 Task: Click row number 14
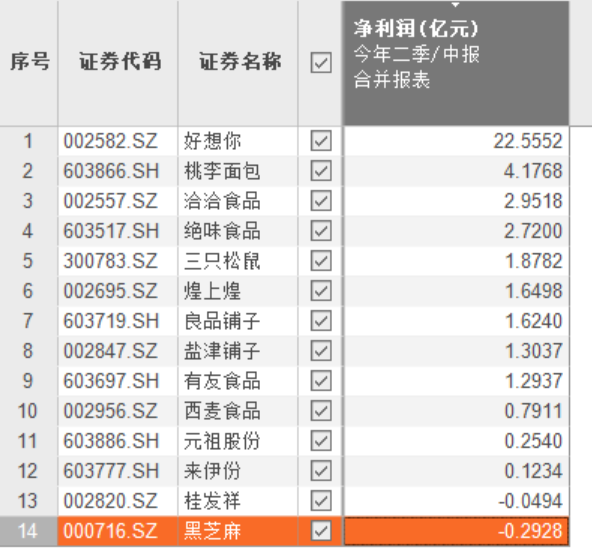(x=28, y=531)
